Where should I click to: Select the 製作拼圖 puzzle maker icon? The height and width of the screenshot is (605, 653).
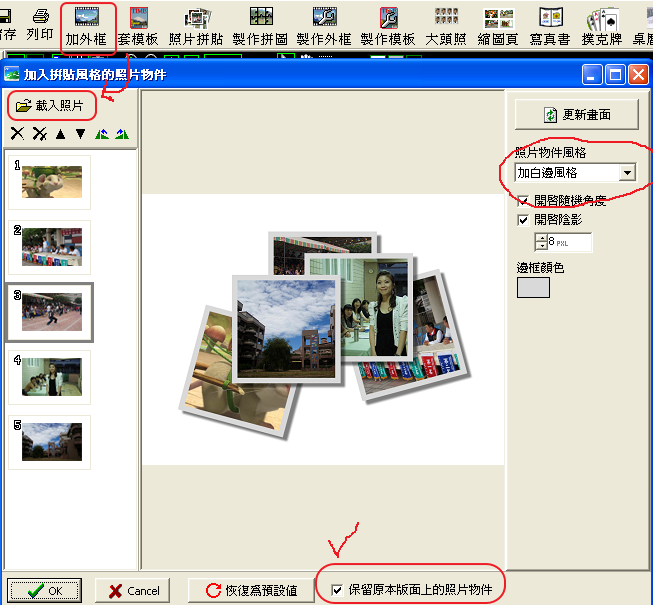point(261,25)
